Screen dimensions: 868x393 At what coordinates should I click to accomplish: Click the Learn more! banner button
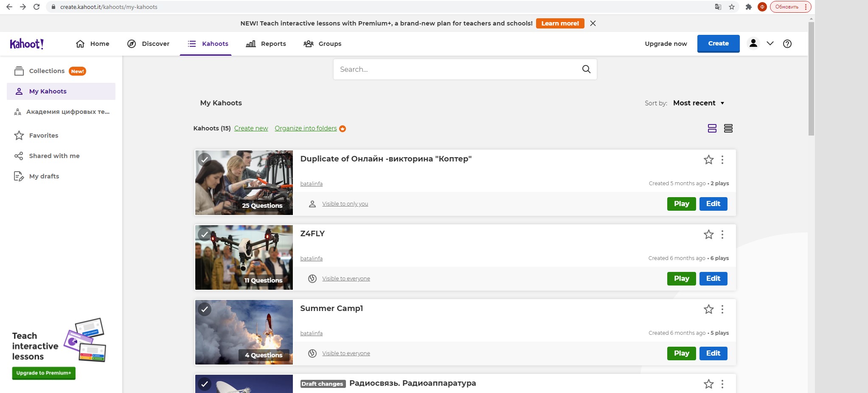tap(560, 23)
